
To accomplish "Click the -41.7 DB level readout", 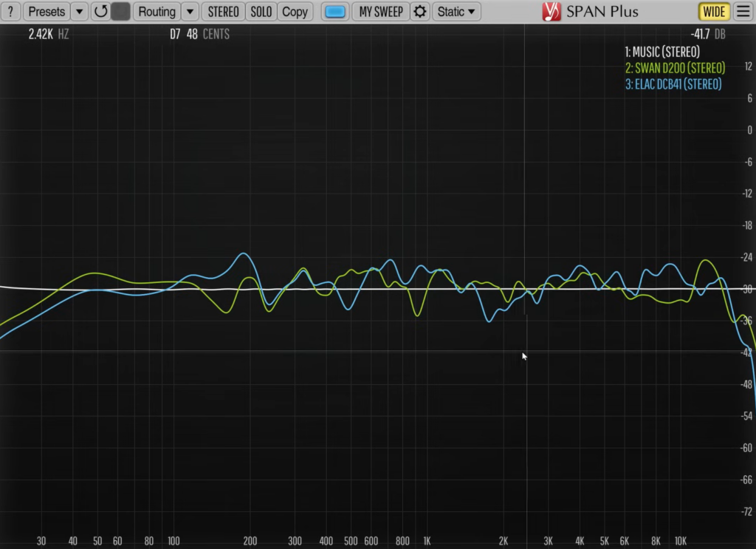I will (708, 34).
